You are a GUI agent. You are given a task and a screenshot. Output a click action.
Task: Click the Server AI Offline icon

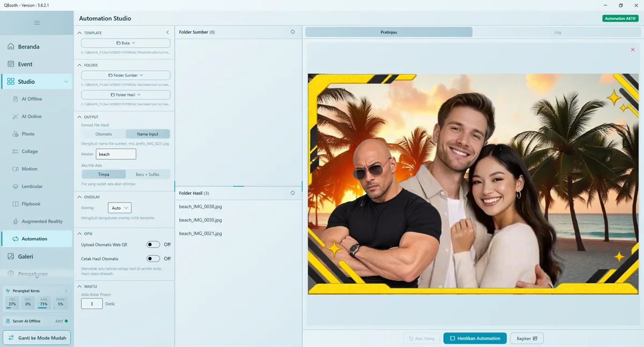[x=8, y=321]
